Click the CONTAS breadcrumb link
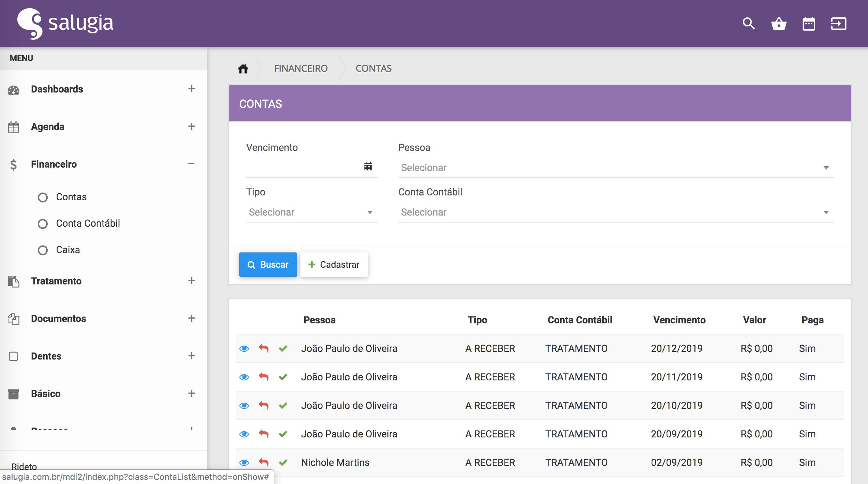868x484 pixels. coord(373,68)
